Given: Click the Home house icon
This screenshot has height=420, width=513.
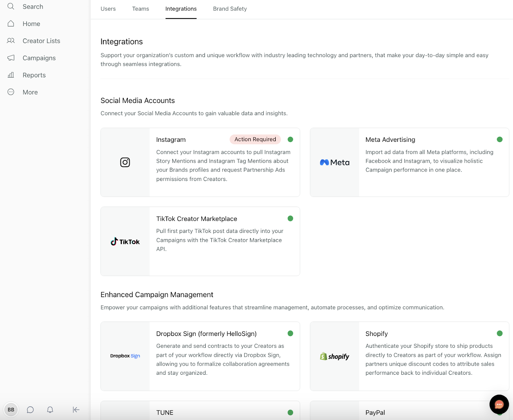Looking at the screenshot, I should coord(11,24).
